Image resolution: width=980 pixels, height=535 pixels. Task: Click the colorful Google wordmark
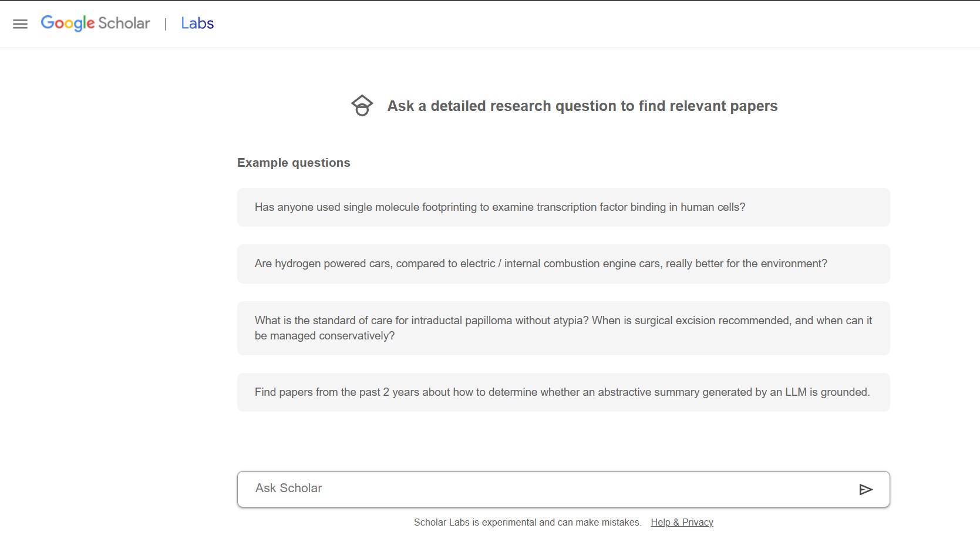click(68, 23)
